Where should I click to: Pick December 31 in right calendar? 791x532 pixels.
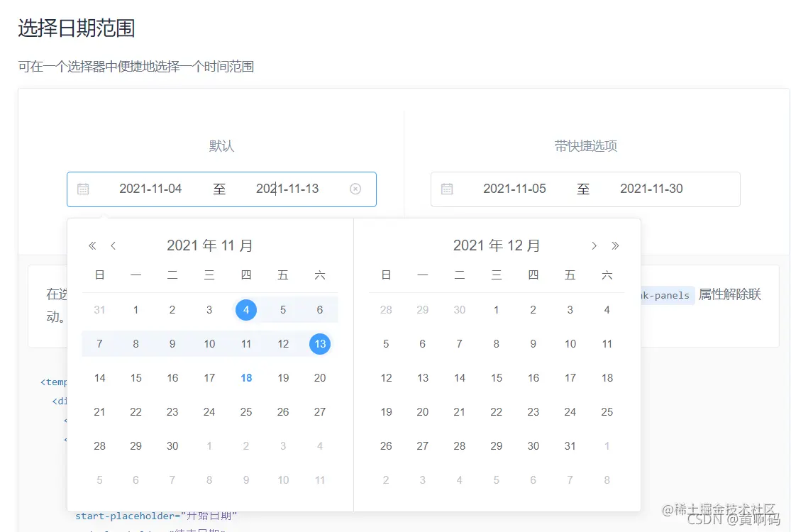[x=570, y=445]
